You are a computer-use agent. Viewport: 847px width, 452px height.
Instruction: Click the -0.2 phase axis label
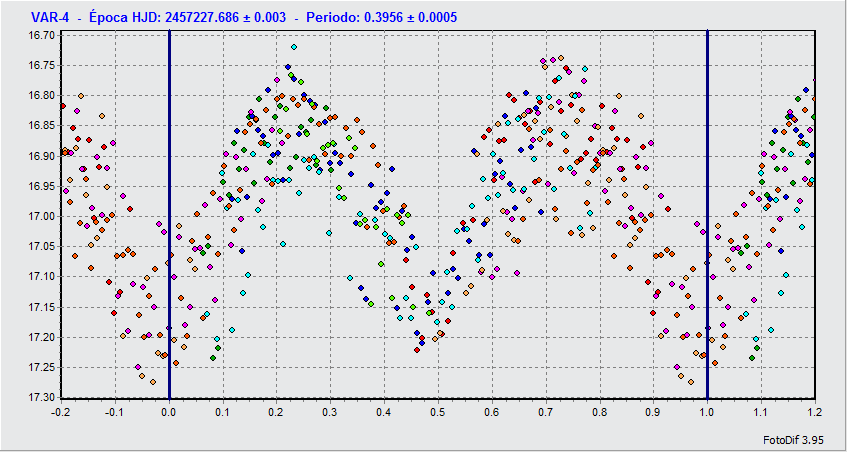click(x=60, y=412)
